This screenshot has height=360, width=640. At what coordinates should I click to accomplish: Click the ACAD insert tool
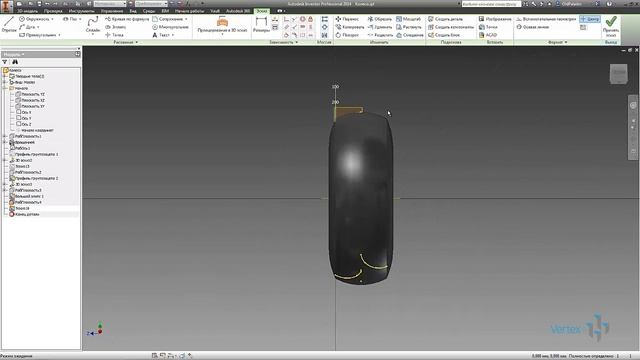click(488, 35)
